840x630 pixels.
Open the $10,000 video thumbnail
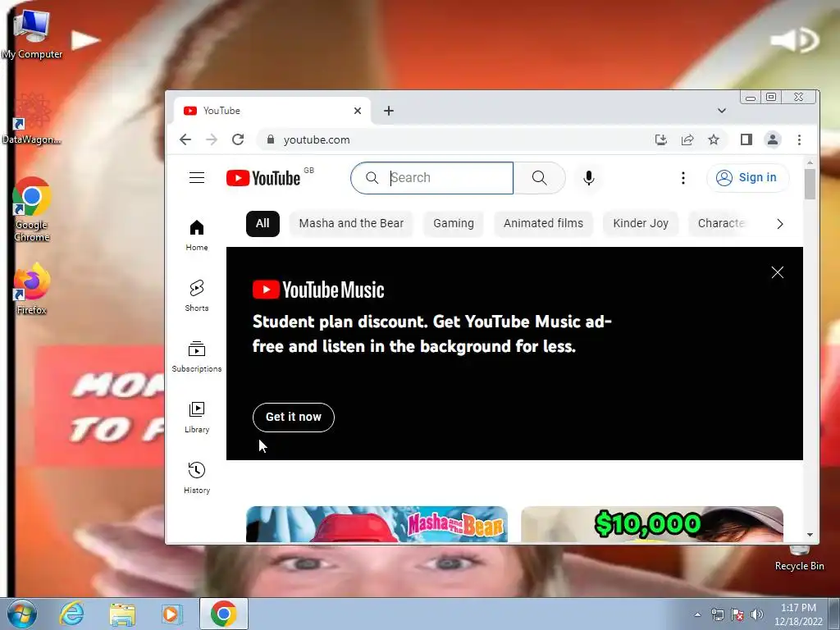(652, 524)
